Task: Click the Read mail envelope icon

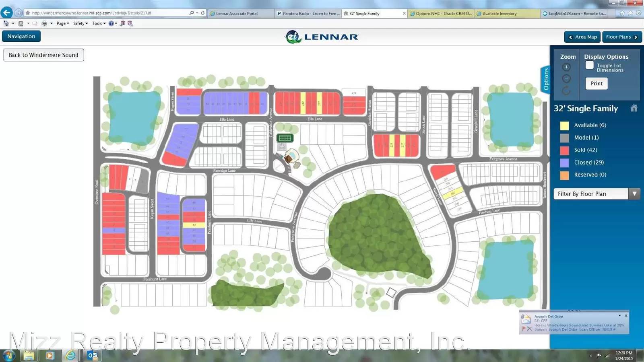Action: (x=35, y=23)
